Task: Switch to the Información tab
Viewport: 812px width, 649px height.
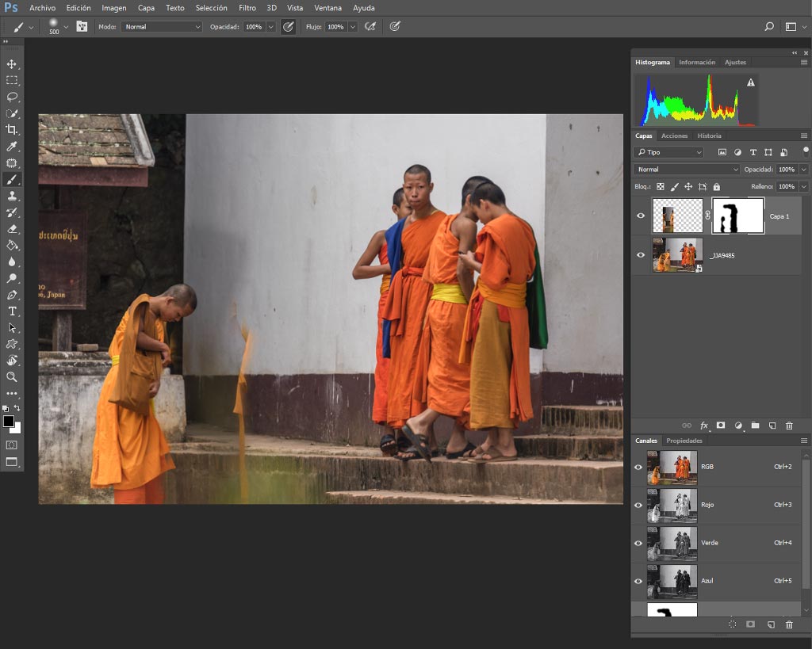Action: tap(696, 62)
